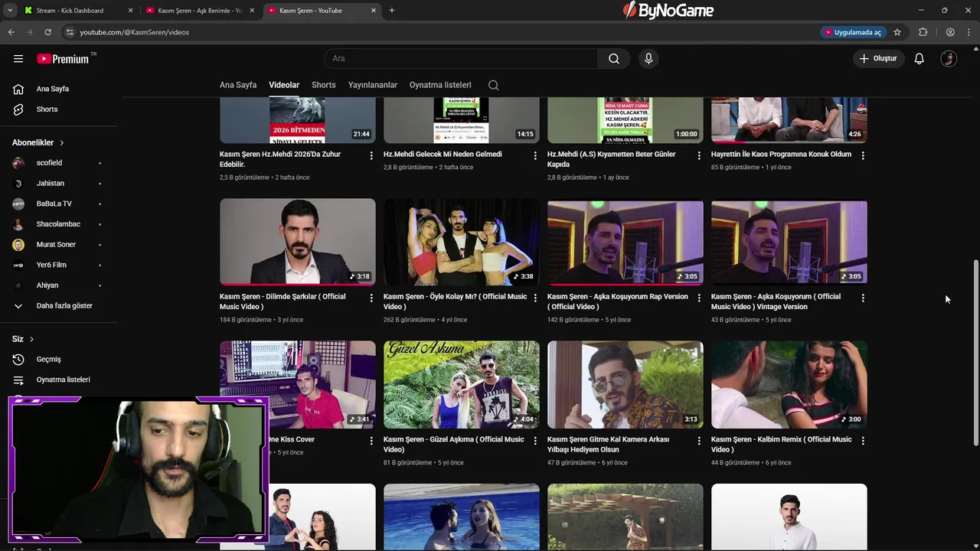This screenshot has width=980, height=551.
Task: Select Videolar channel tab
Action: [284, 85]
